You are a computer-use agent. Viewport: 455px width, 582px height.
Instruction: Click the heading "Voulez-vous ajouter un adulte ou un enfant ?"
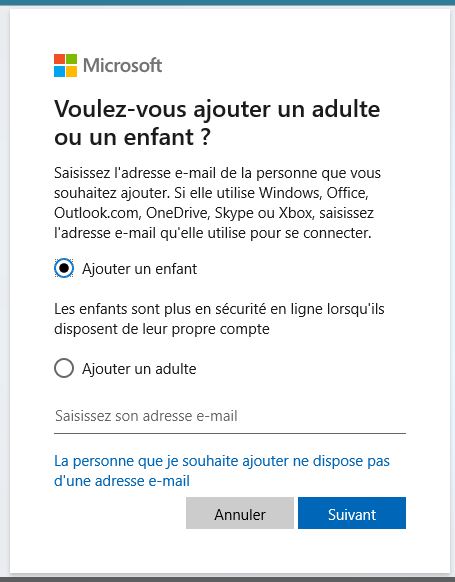(217, 123)
